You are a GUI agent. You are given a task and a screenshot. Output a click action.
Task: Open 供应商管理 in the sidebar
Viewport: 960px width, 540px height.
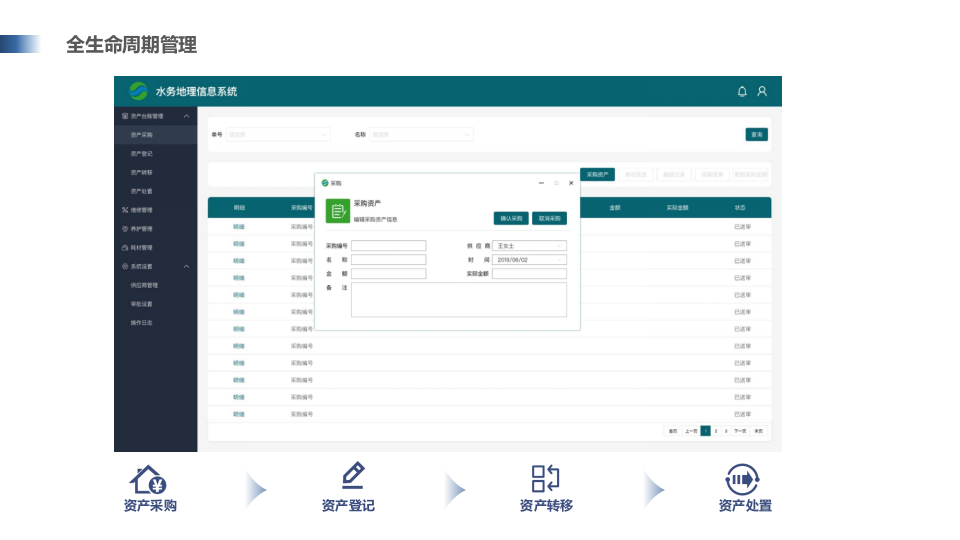click(x=144, y=285)
